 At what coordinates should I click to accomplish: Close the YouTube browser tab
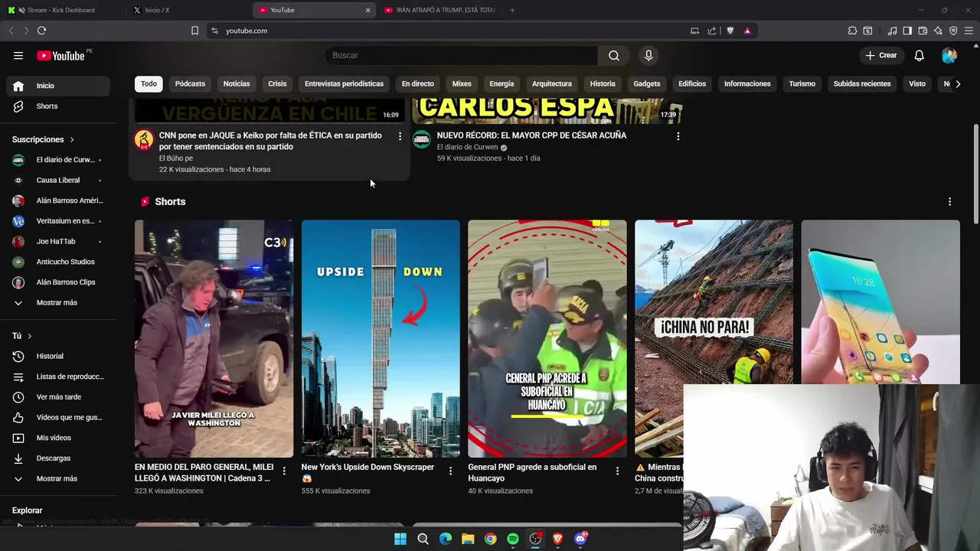tap(367, 10)
